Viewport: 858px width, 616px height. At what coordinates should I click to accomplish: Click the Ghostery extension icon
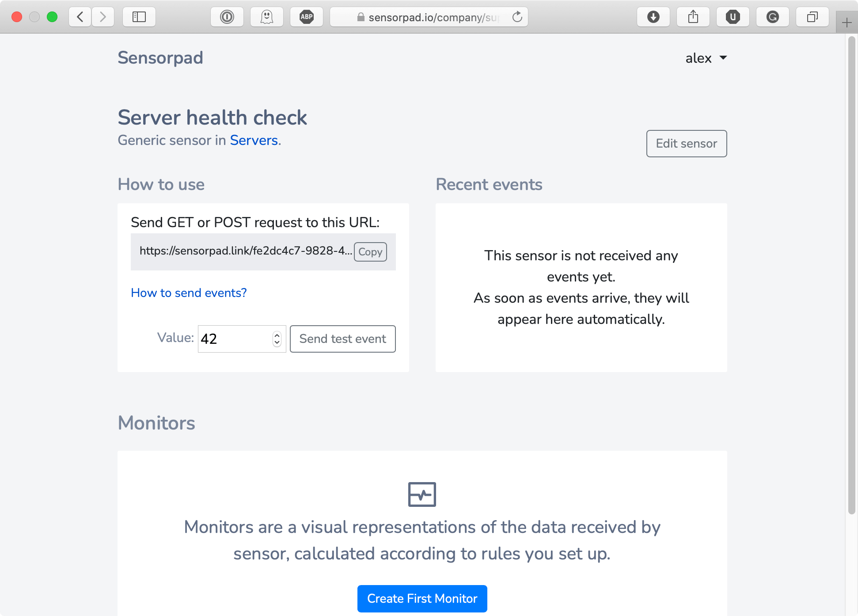(x=268, y=17)
